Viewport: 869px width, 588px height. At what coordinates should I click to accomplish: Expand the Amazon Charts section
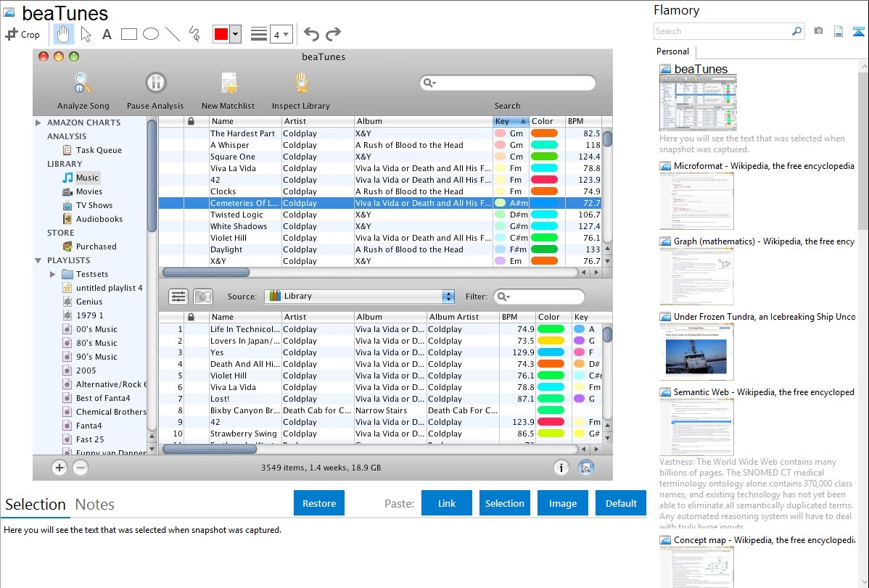point(38,123)
